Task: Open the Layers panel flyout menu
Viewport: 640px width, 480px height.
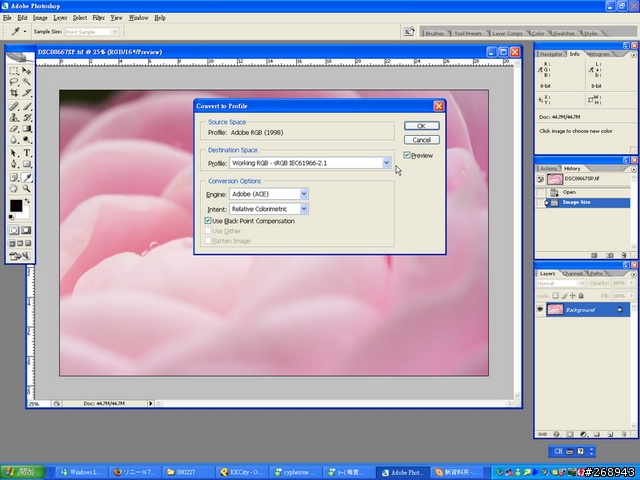Action: pyautogui.click(x=633, y=274)
